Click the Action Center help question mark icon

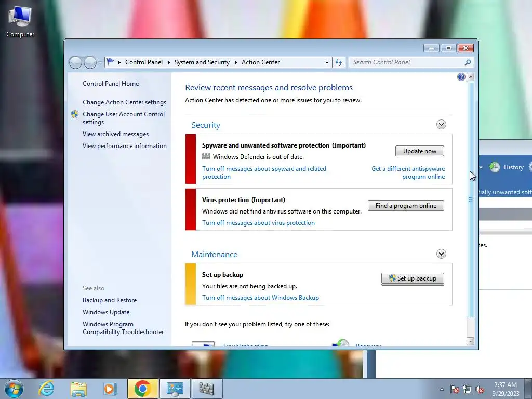tap(461, 77)
